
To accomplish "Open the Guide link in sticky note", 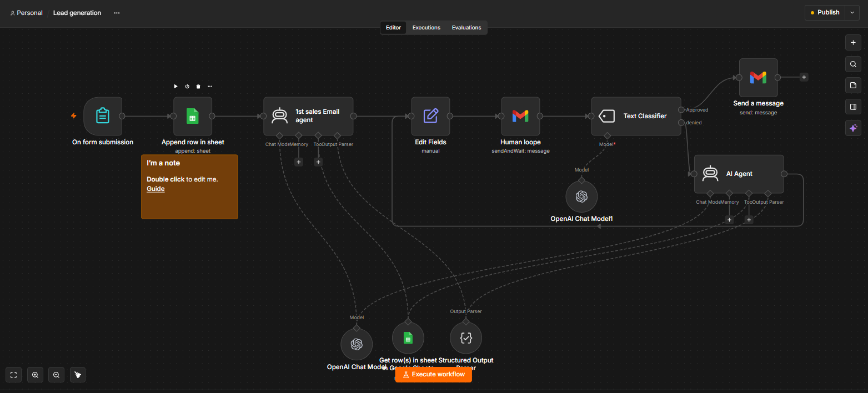I will 155,189.
